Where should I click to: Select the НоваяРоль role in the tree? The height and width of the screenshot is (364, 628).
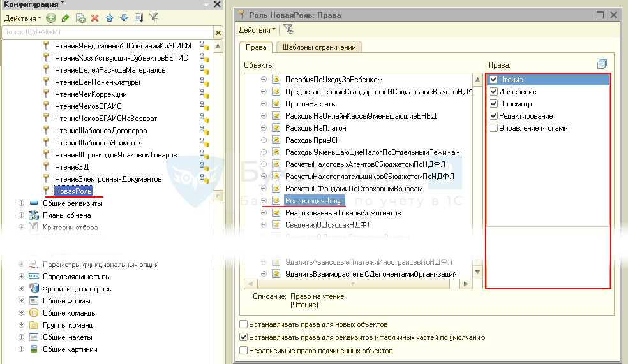[73, 191]
